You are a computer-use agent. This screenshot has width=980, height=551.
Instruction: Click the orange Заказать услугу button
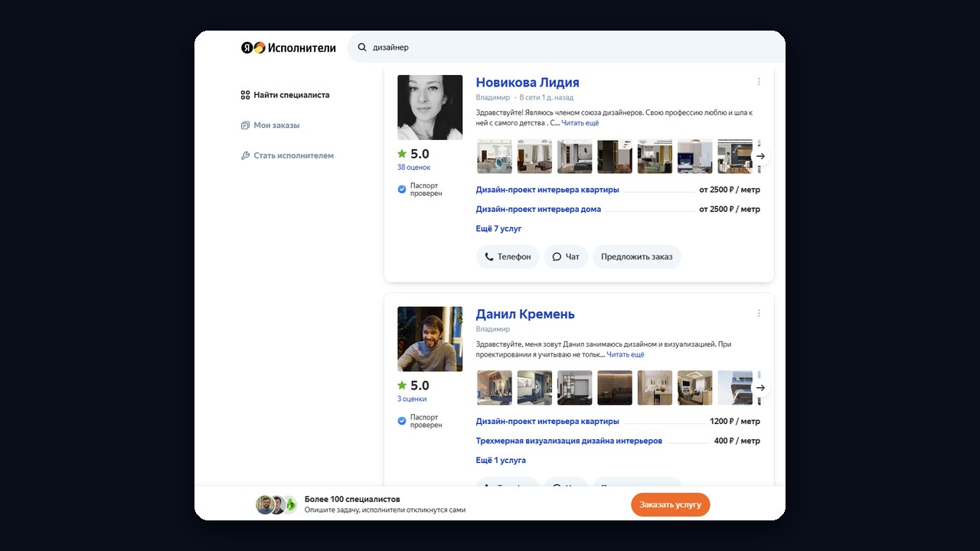pyautogui.click(x=671, y=505)
